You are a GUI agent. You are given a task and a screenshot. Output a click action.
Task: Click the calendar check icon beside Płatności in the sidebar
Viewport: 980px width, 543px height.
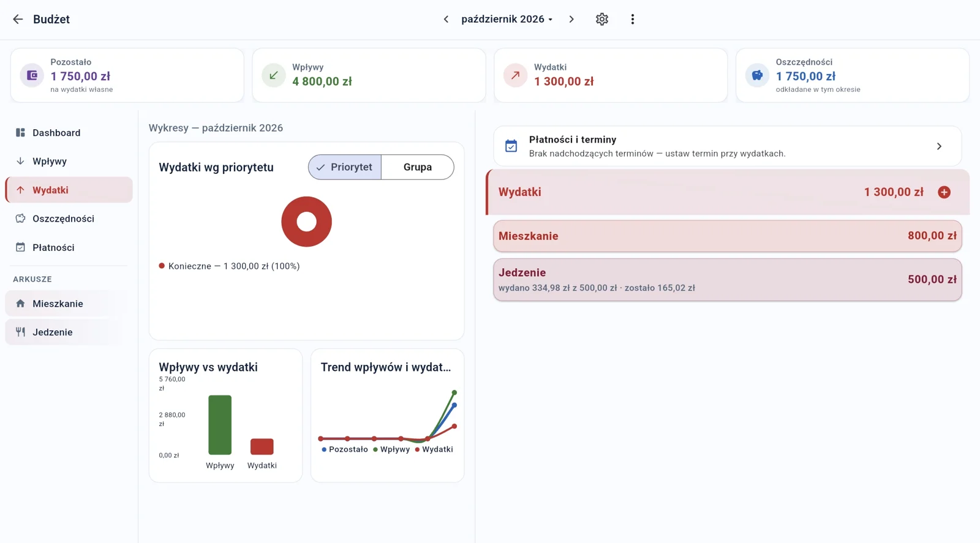20,247
